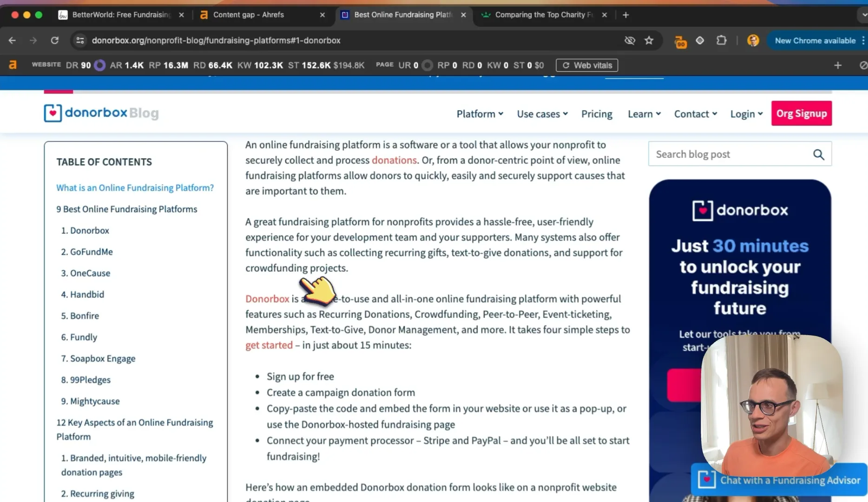Click the Org Signup button
The image size is (868, 502).
coord(802,113)
